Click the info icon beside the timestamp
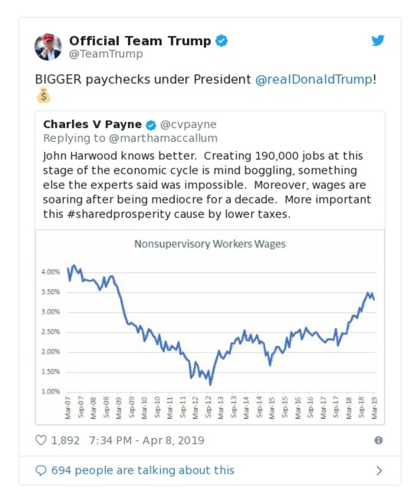Image resolution: width=420 pixels, height=504 pixels. tap(378, 440)
